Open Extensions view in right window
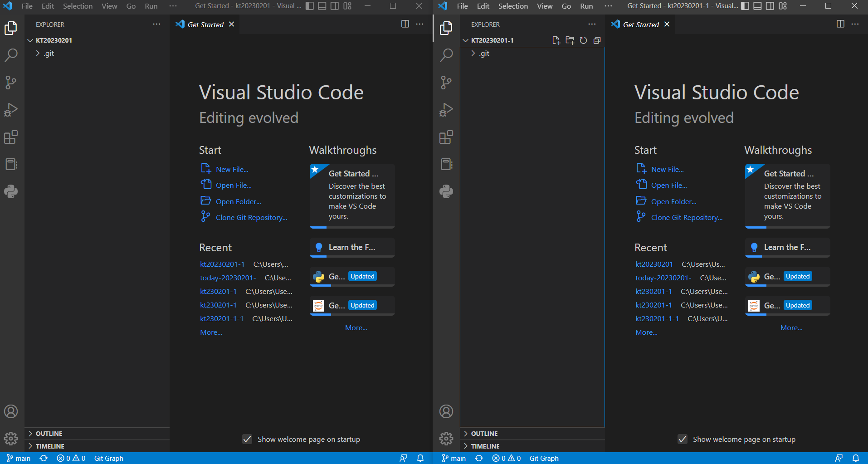This screenshot has height=464, width=868. click(446, 137)
